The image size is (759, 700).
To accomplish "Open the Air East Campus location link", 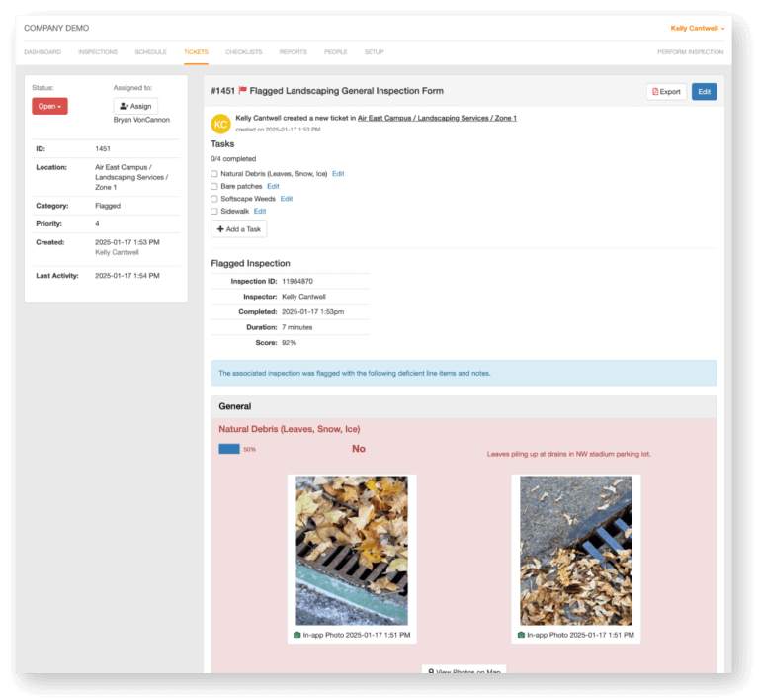I will click(x=436, y=118).
